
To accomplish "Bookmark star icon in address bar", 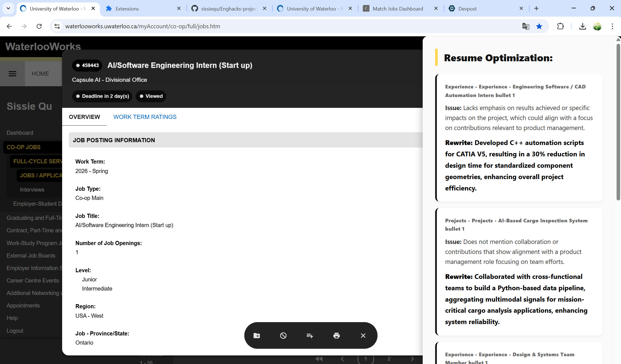I will [x=539, y=26].
